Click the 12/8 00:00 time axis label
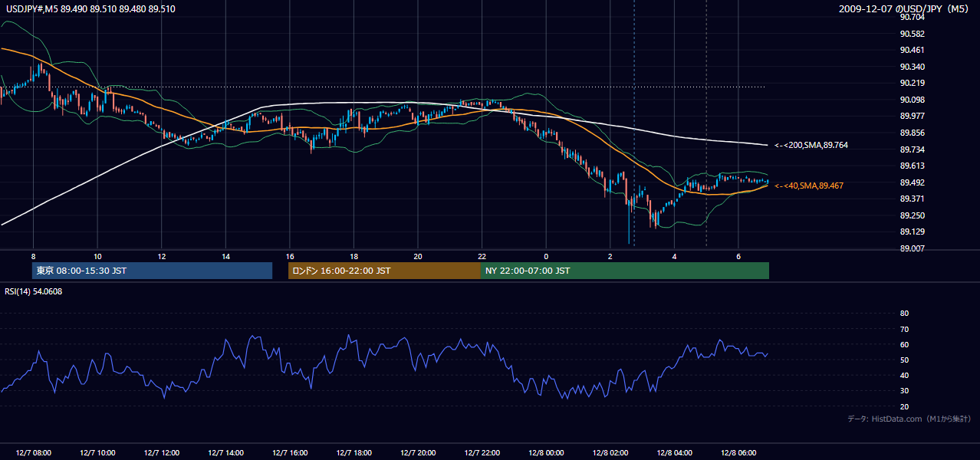Viewport: 980px width, 460px height. pos(545,452)
